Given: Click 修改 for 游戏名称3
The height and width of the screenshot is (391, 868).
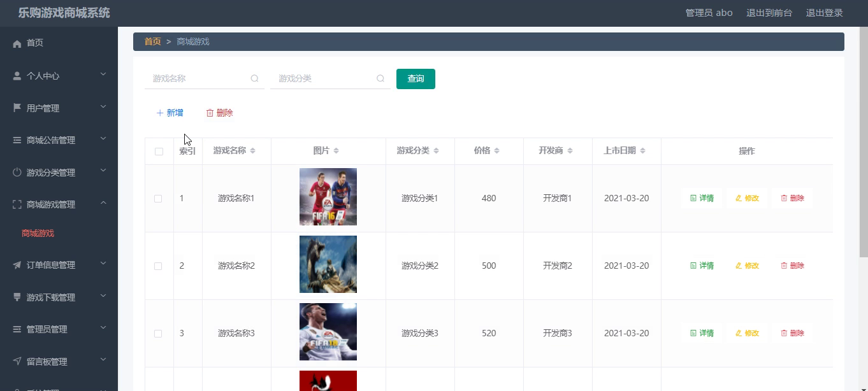Looking at the screenshot, I should pyautogui.click(x=747, y=333).
